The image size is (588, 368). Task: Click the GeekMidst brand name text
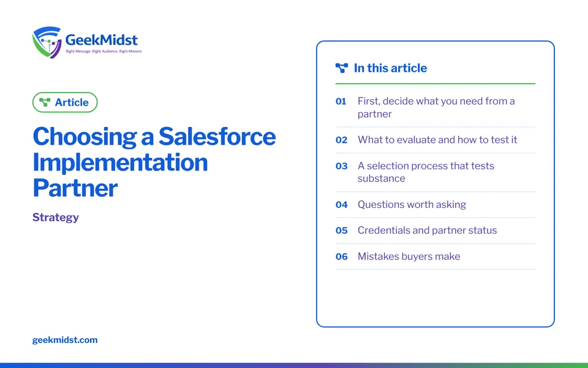point(101,39)
